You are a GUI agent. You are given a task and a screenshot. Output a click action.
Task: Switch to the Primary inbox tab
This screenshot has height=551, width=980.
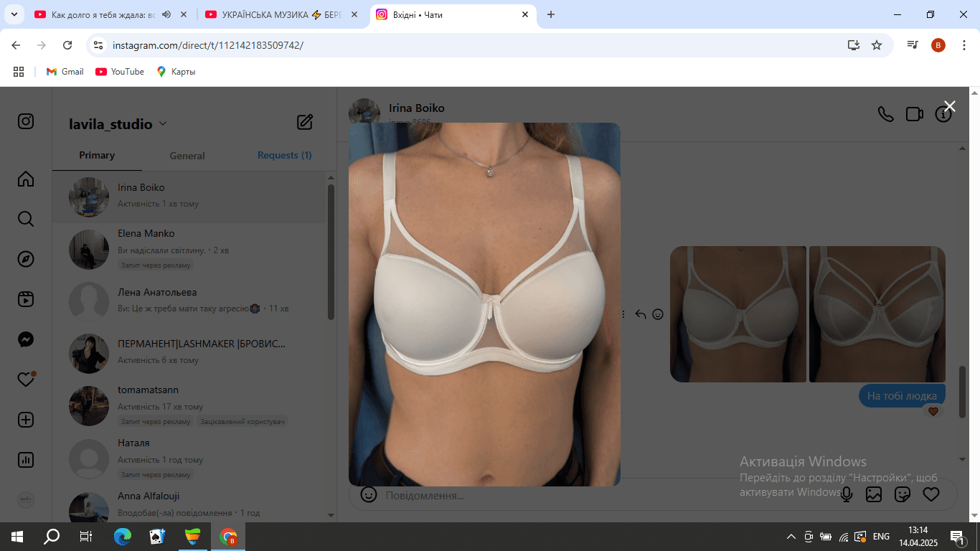[x=97, y=155]
